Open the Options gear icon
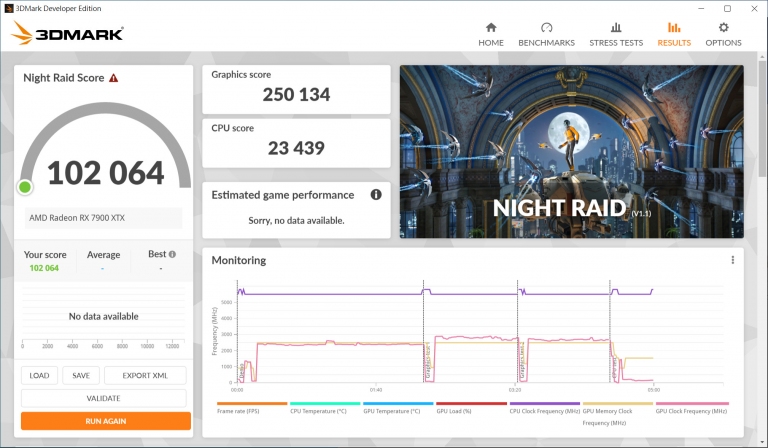 pos(723,27)
